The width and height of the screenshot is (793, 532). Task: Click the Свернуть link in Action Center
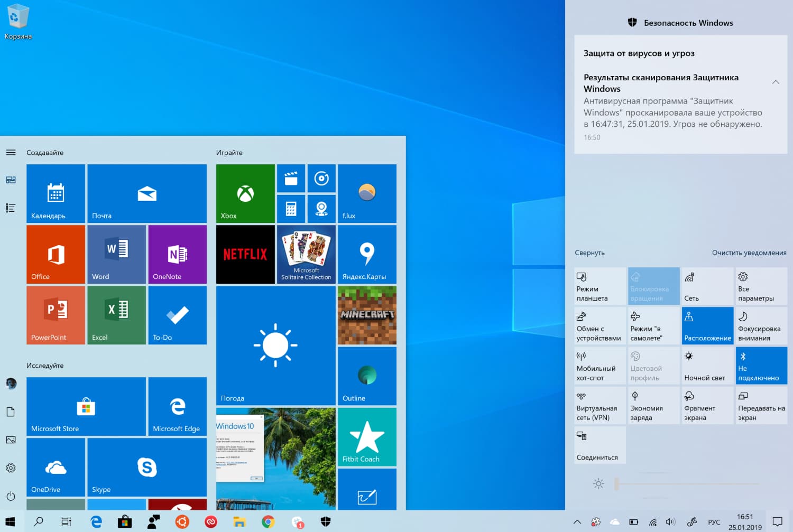[x=590, y=253]
